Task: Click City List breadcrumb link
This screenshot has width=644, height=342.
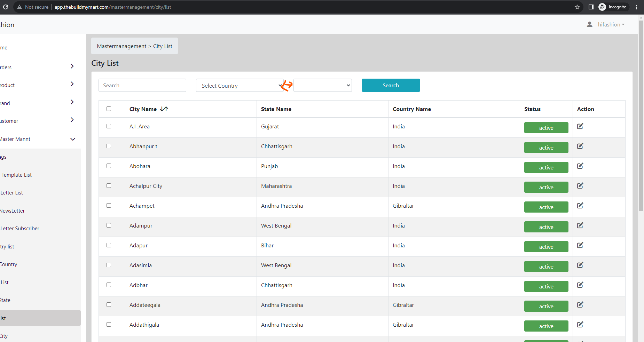Action: coord(163,46)
